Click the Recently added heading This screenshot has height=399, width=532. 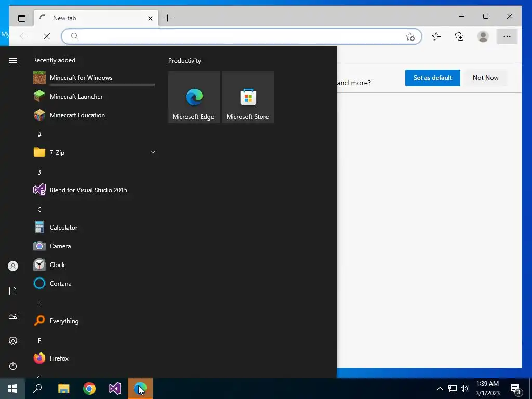coord(54,60)
